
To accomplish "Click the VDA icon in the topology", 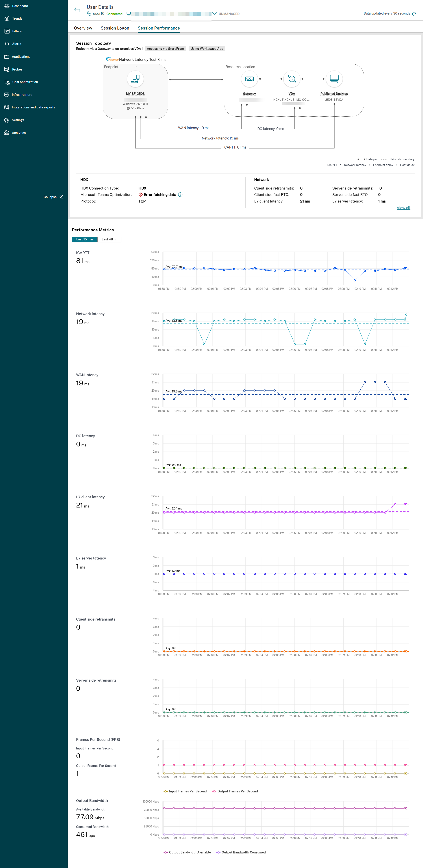I will tap(292, 79).
